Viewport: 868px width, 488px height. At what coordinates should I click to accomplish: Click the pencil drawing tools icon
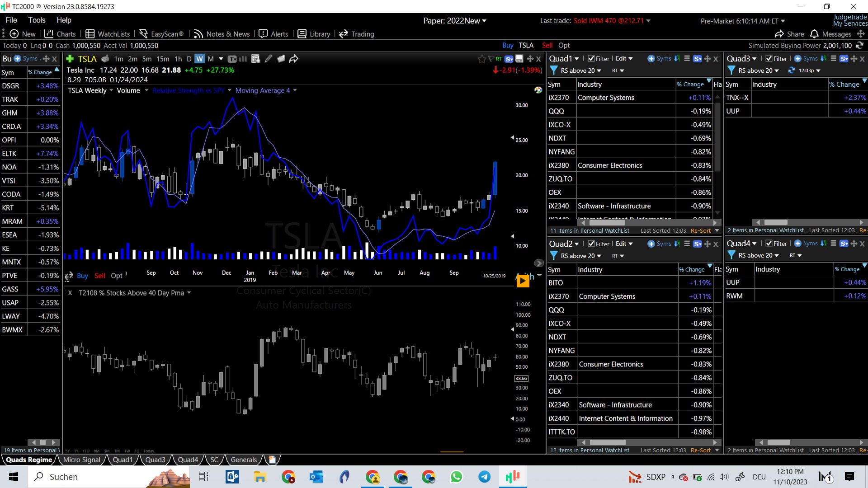[x=269, y=59]
